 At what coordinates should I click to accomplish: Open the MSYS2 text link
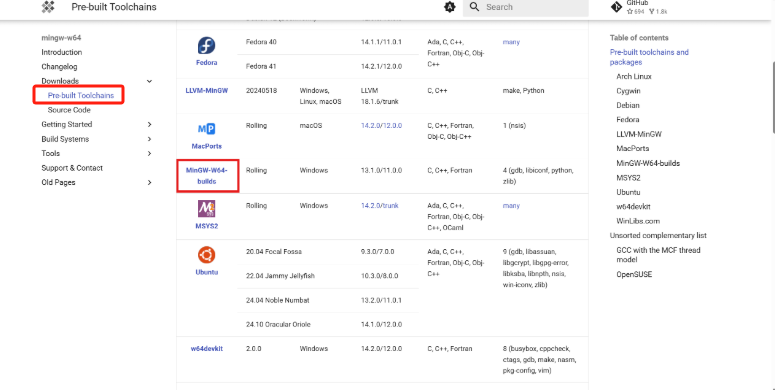[x=207, y=226]
